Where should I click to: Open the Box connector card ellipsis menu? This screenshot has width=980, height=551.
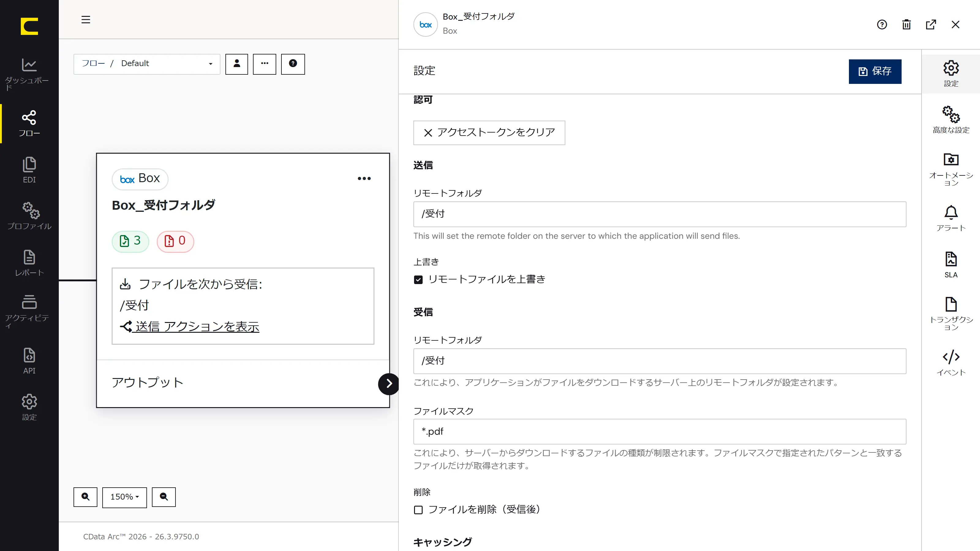click(364, 178)
